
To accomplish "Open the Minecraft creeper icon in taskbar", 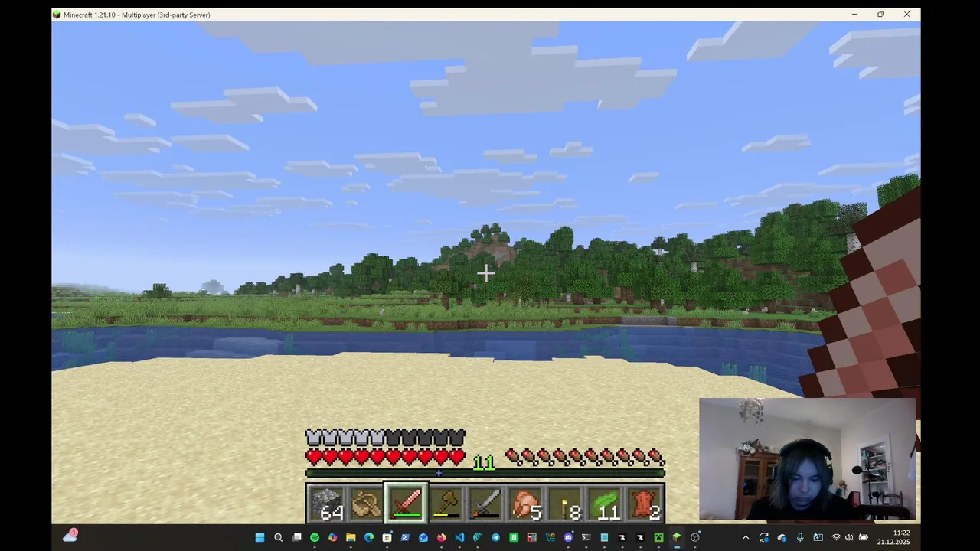I will coord(658,537).
